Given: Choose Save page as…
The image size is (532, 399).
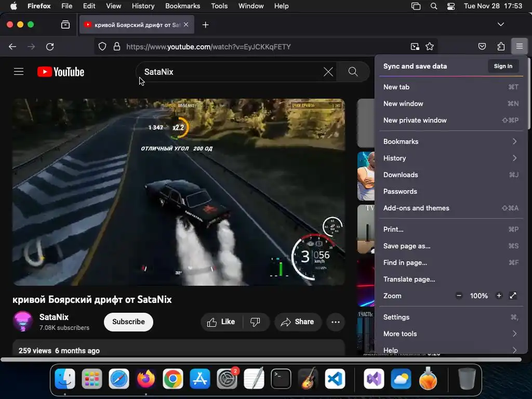Looking at the screenshot, I should [451, 246].
